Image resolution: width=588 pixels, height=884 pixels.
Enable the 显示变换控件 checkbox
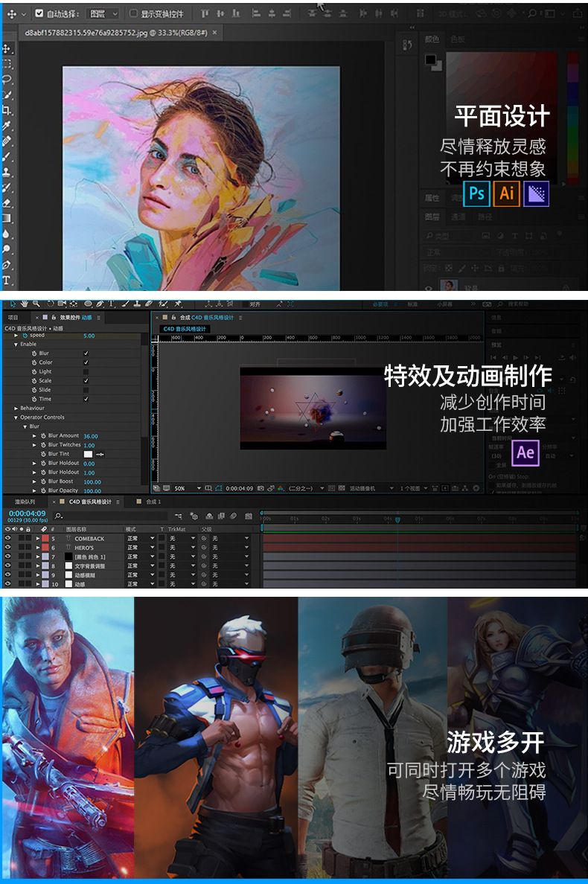pos(133,13)
